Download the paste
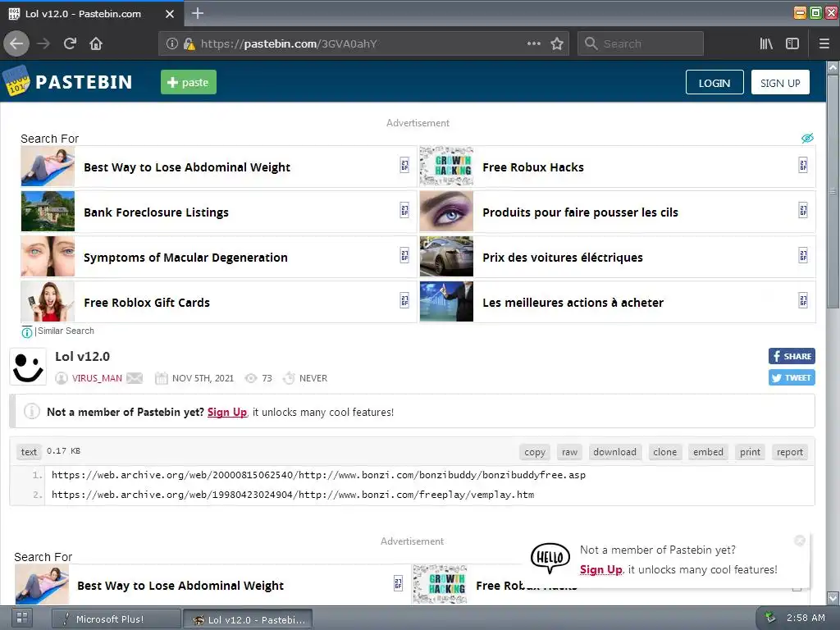This screenshot has height=630, width=840. point(614,452)
